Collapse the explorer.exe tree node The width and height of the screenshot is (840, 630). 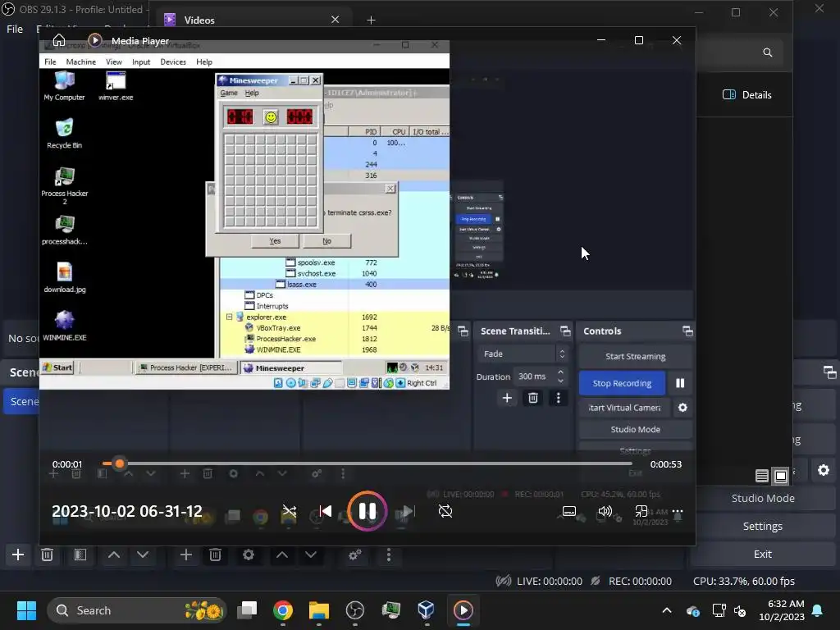[x=230, y=317]
